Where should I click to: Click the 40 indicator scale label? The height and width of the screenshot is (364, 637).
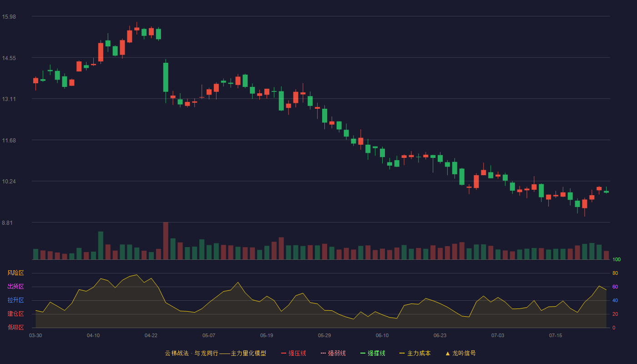click(615, 300)
